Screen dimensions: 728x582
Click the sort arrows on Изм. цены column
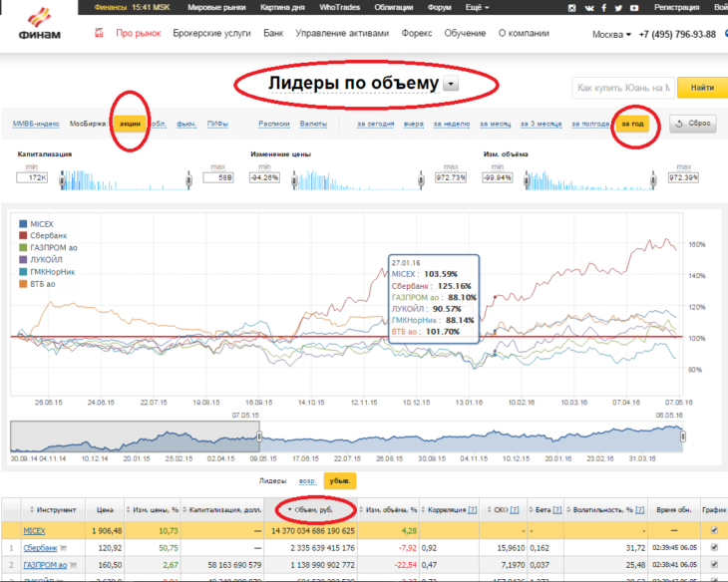128,509
